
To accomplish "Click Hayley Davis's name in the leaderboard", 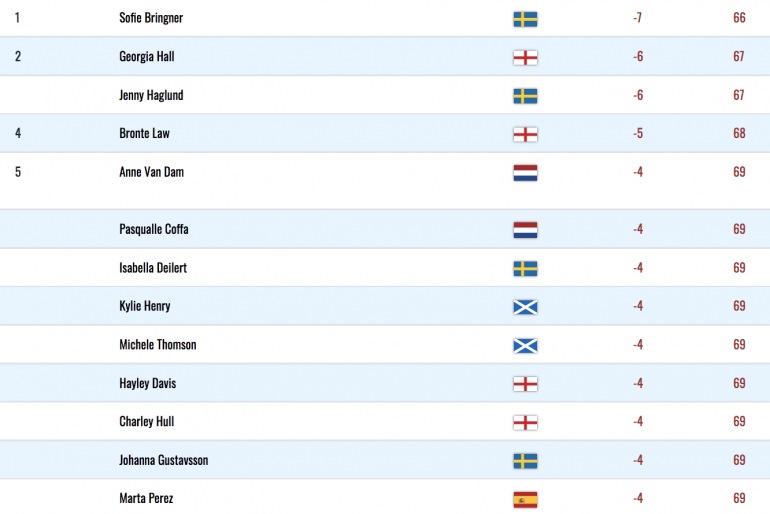I will tap(147, 383).
